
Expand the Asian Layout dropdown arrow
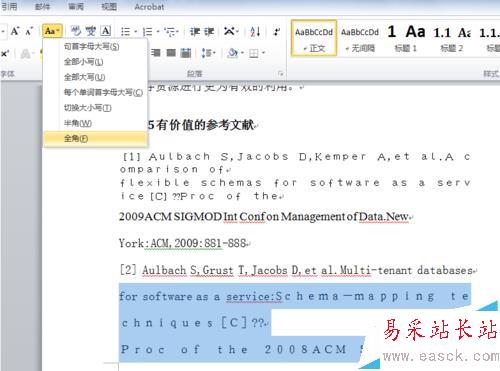pyautogui.click(x=237, y=32)
